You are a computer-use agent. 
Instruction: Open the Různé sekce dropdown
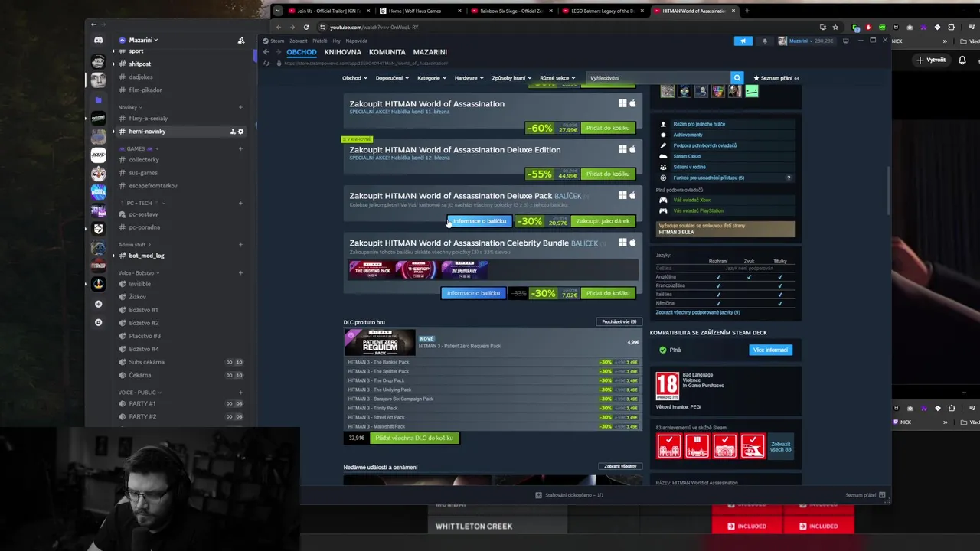click(557, 78)
